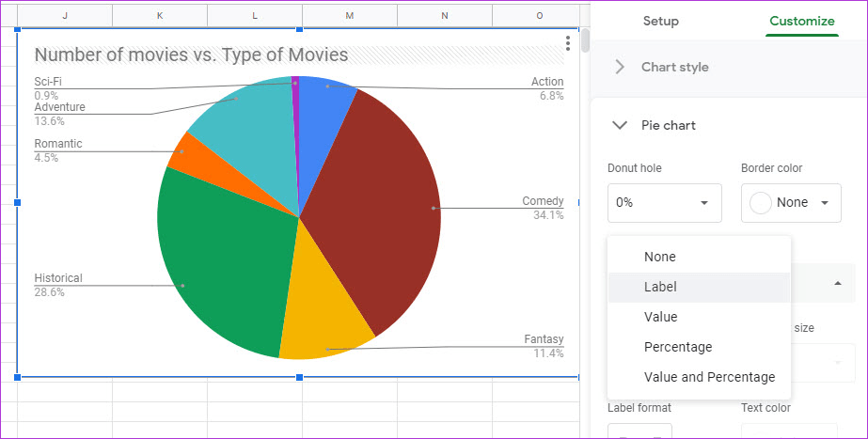Choose Value in the slice label list
Image resolution: width=868 pixels, height=439 pixels.
click(660, 317)
